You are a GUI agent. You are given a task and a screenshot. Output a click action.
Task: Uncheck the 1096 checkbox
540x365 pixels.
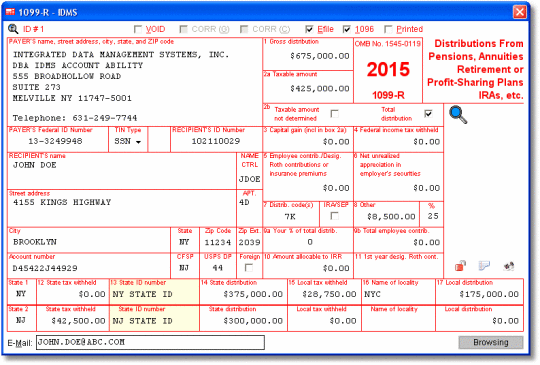(x=347, y=29)
